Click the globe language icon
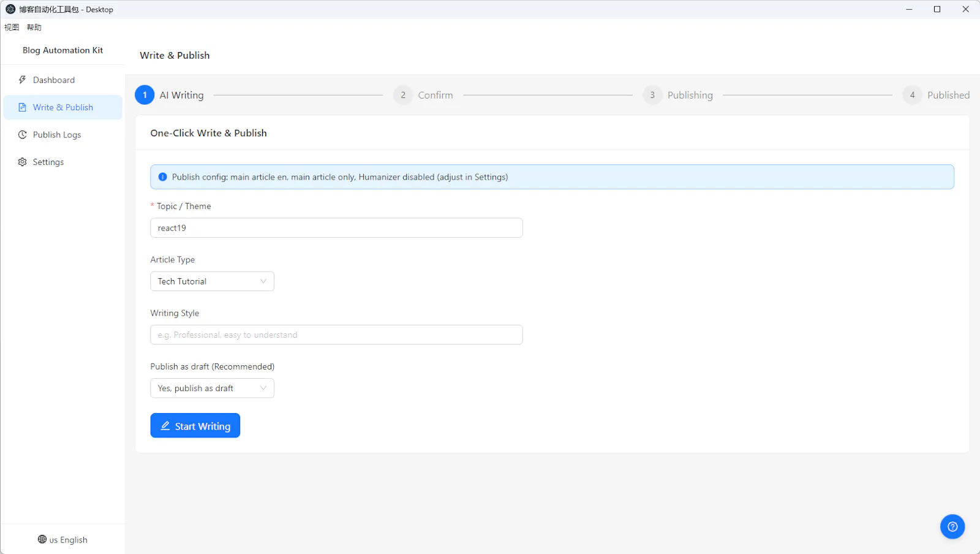980x554 pixels. 42,539
